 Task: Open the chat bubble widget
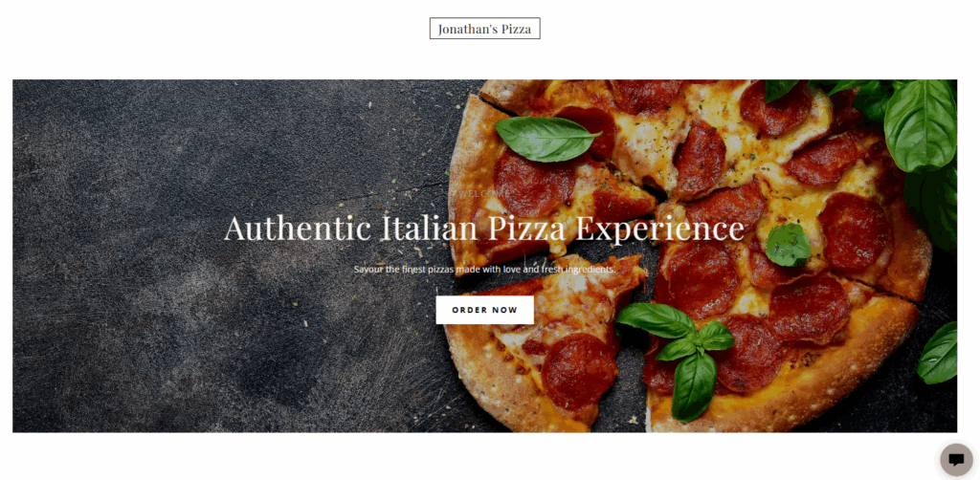[956, 460]
